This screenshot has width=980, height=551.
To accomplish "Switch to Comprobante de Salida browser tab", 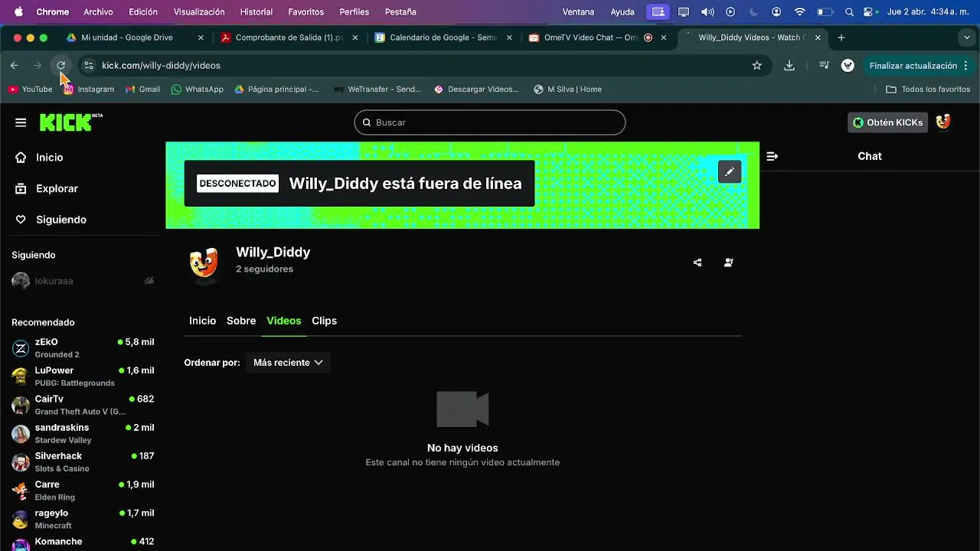I will point(289,37).
